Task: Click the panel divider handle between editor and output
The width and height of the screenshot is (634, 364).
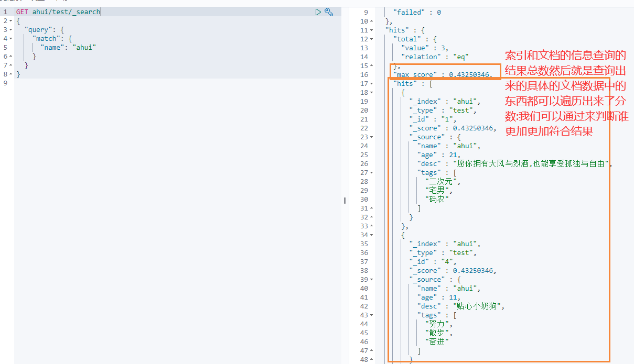Action: click(345, 200)
